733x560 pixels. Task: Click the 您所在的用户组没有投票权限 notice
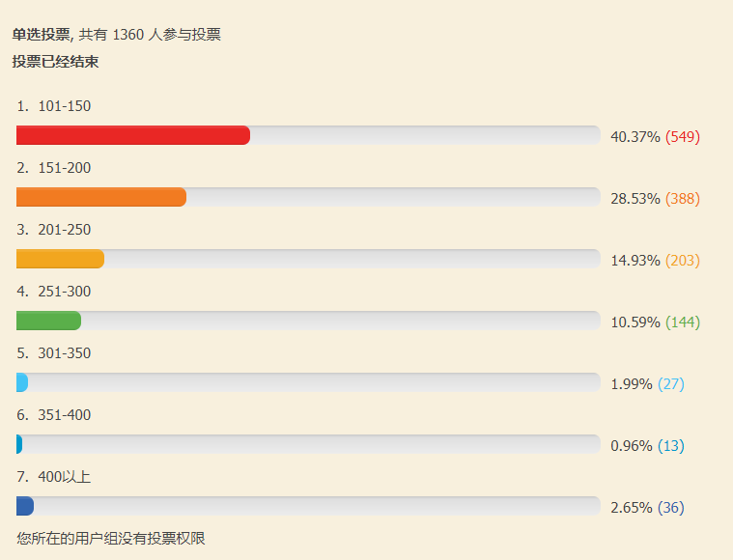pos(111,538)
